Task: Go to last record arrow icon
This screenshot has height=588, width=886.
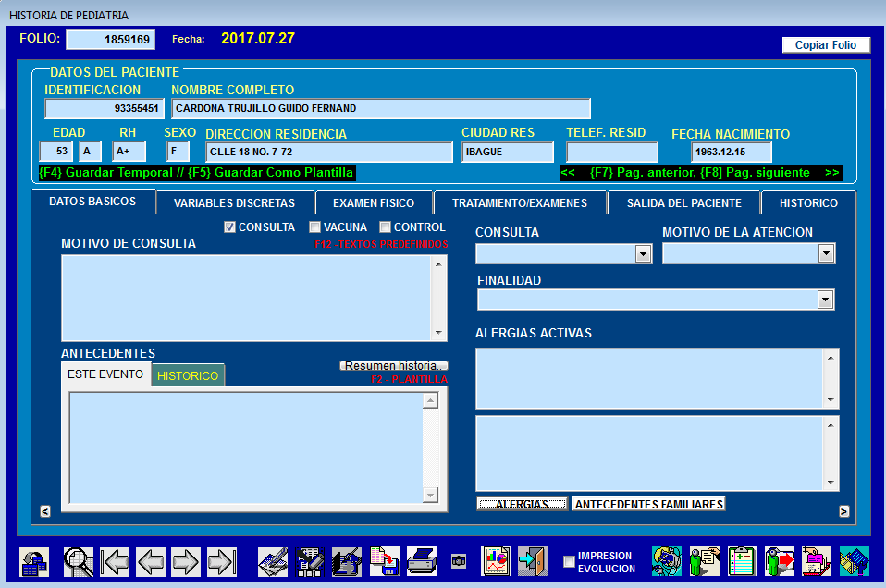Action: point(222,562)
